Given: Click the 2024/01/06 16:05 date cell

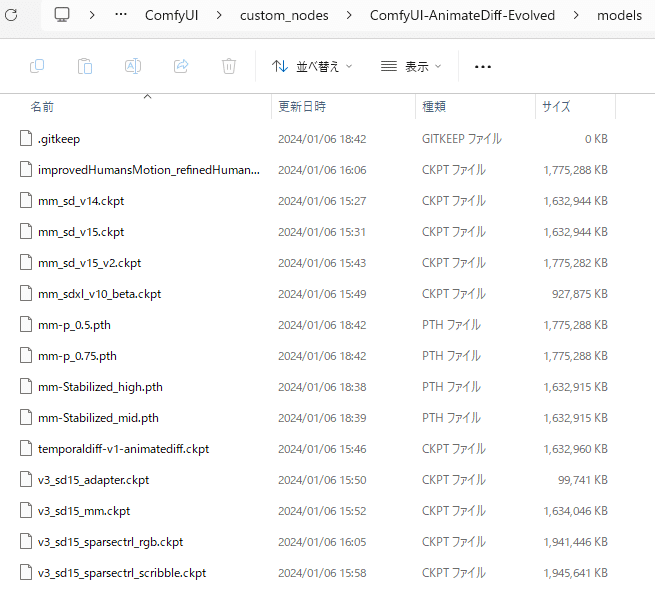Looking at the screenshot, I should point(322,542).
